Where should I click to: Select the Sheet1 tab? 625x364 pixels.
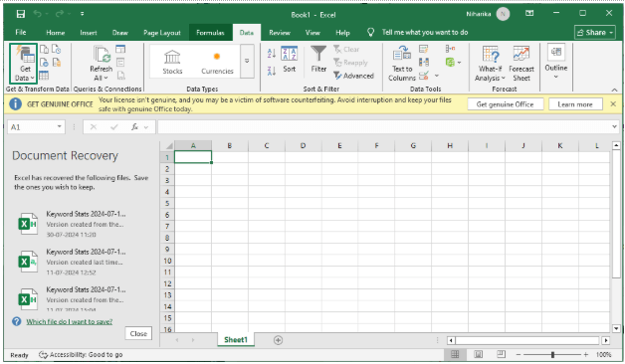pyautogui.click(x=236, y=340)
